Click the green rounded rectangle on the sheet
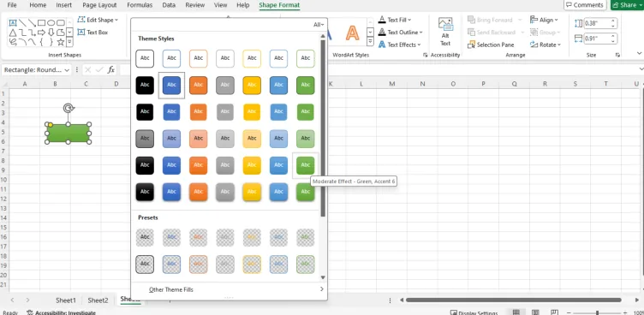 point(69,134)
